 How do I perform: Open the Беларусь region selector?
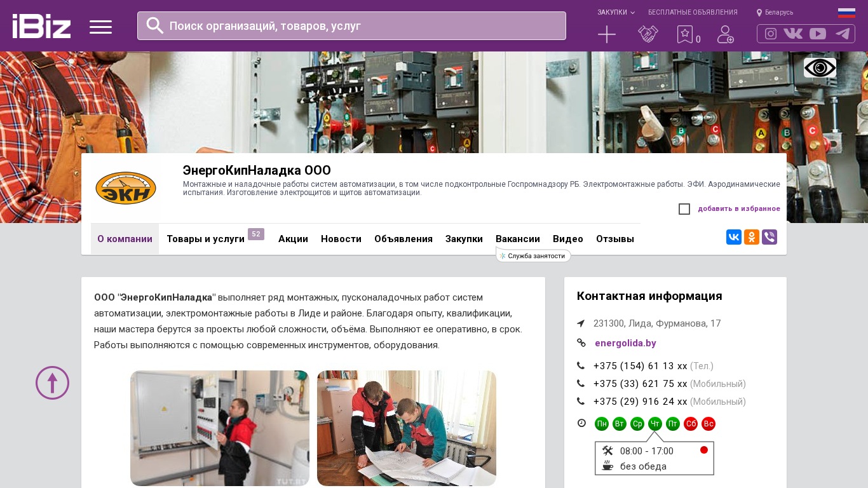pos(775,13)
